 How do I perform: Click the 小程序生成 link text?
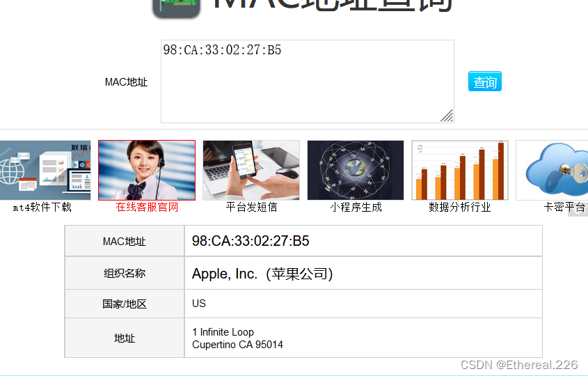pyautogui.click(x=356, y=207)
